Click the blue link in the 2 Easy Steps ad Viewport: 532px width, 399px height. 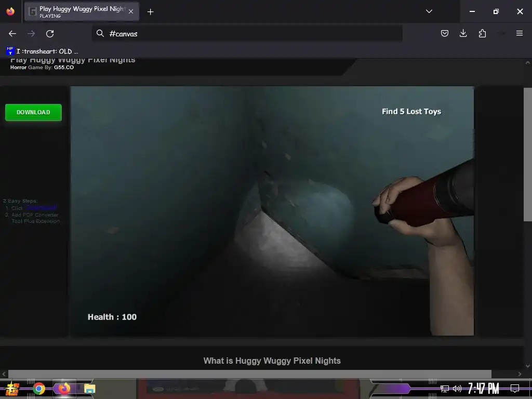pyautogui.click(x=41, y=207)
